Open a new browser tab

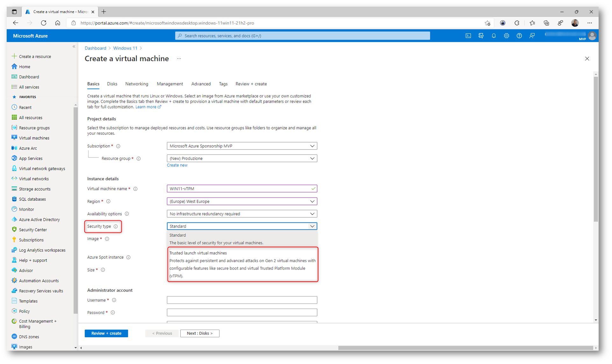104,12
